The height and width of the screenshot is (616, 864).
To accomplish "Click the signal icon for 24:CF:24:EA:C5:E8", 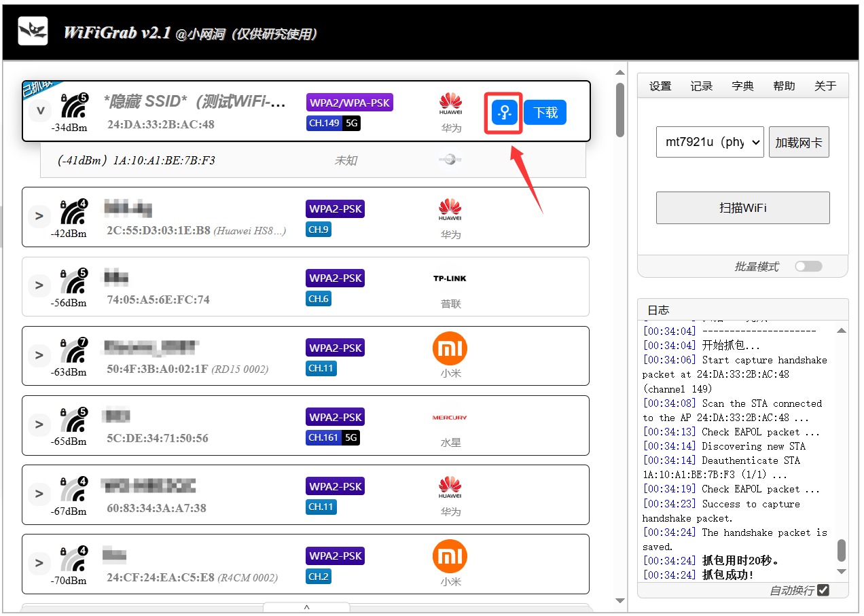I will pyautogui.click(x=73, y=559).
